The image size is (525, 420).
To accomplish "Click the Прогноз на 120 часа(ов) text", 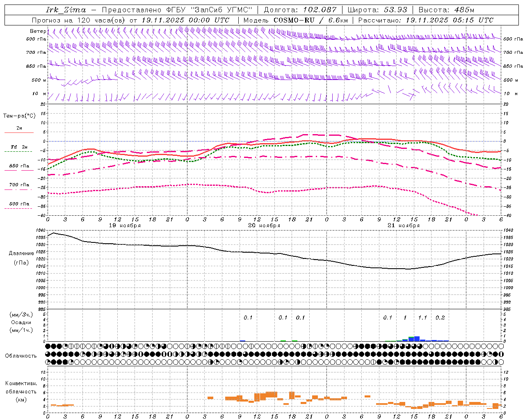I will coord(79,20).
